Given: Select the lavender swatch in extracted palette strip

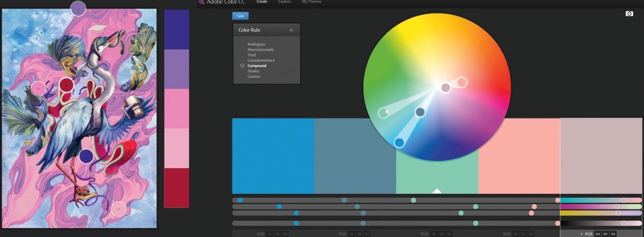Looking at the screenshot, I should click(176, 69).
